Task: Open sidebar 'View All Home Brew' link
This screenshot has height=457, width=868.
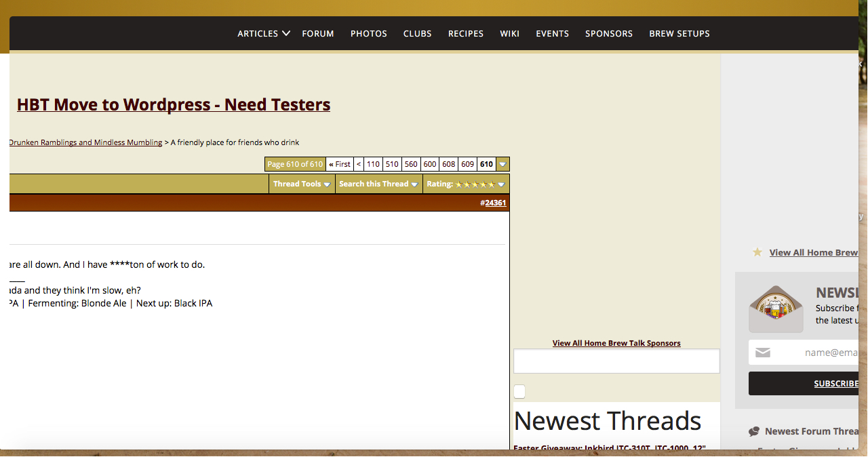Action: coord(814,252)
